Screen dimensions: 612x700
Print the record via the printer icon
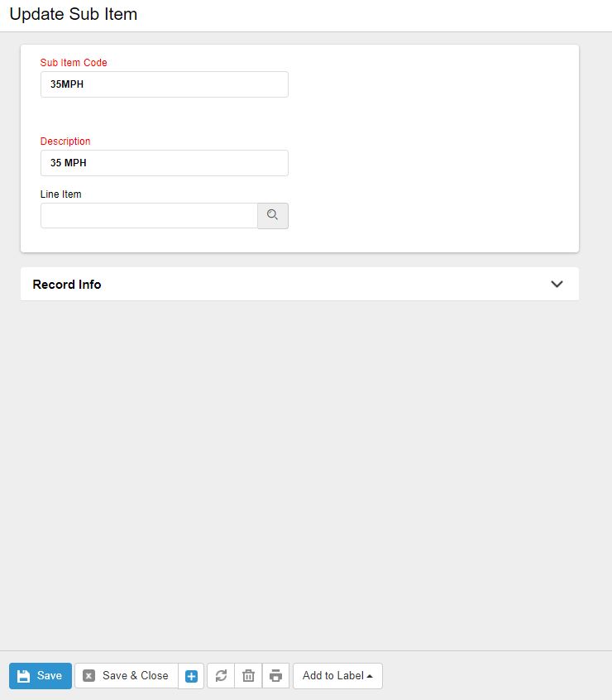click(x=275, y=676)
